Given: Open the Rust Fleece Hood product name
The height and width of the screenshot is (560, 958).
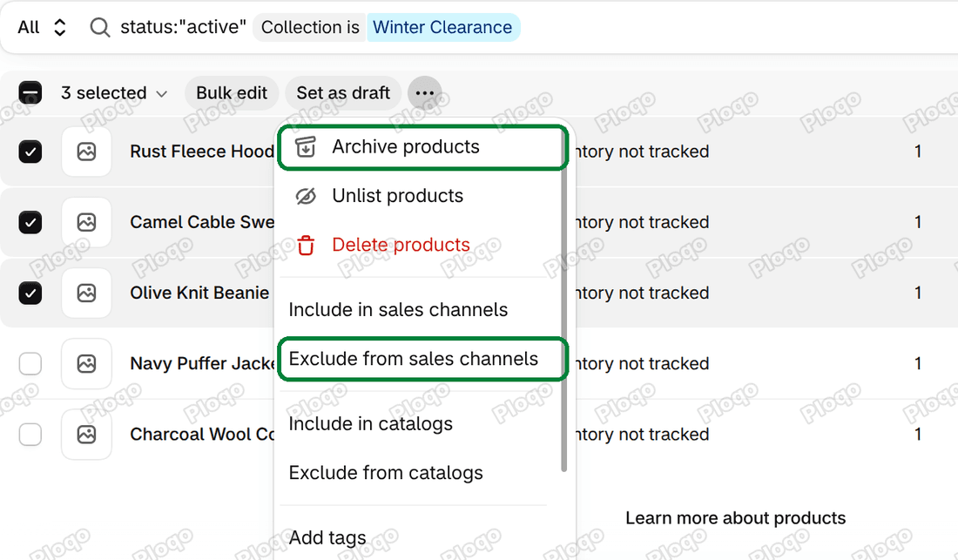Looking at the screenshot, I should point(202,152).
